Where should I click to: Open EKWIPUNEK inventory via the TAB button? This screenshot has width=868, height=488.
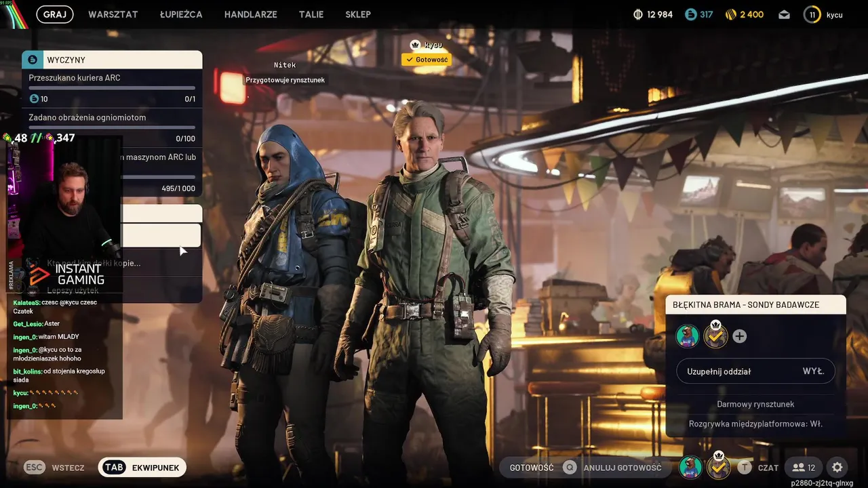142,467
